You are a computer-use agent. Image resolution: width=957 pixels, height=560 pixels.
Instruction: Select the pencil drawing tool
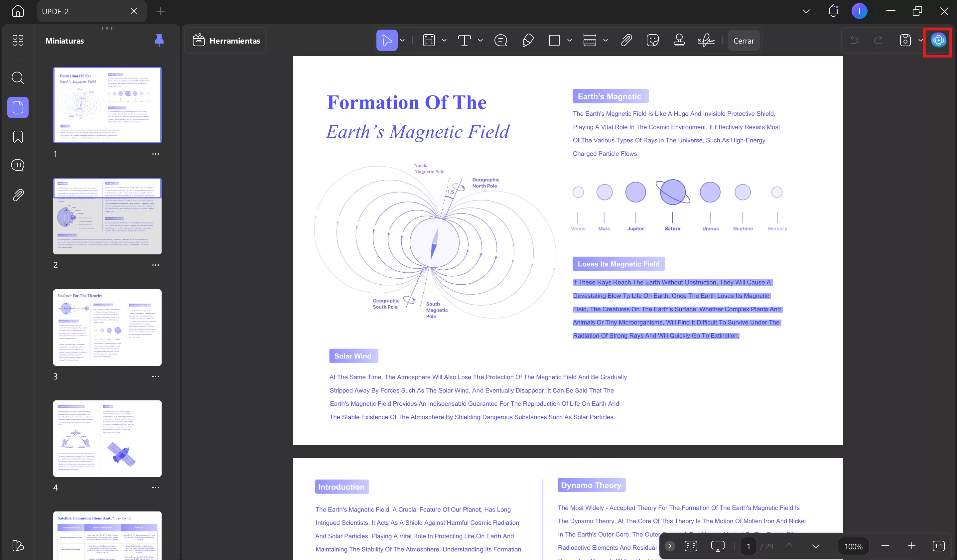pos(528,40)
